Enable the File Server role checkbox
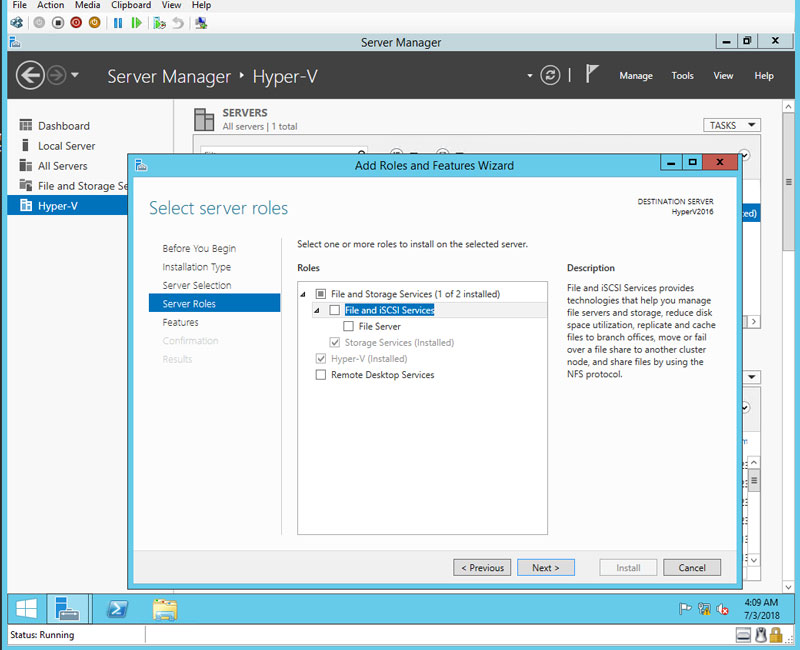800x650 pixels. pos(348,327)
